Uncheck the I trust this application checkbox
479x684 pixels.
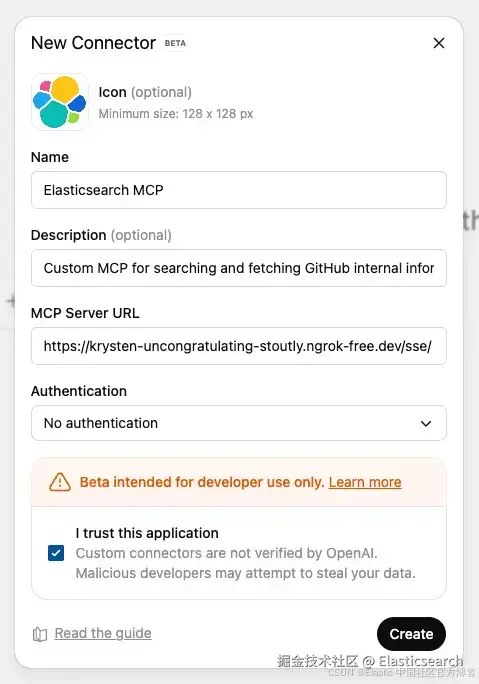[56, 553]
